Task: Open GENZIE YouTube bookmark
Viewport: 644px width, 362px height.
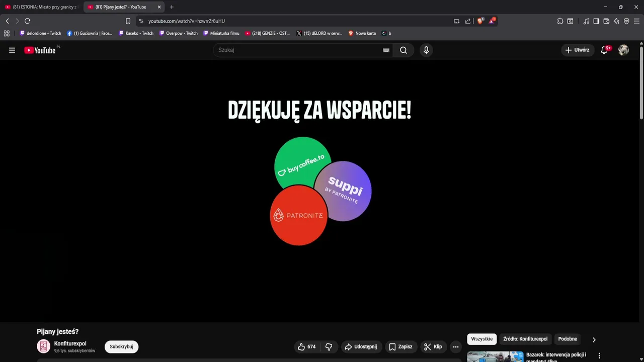Action: click(x=268, y=33)
